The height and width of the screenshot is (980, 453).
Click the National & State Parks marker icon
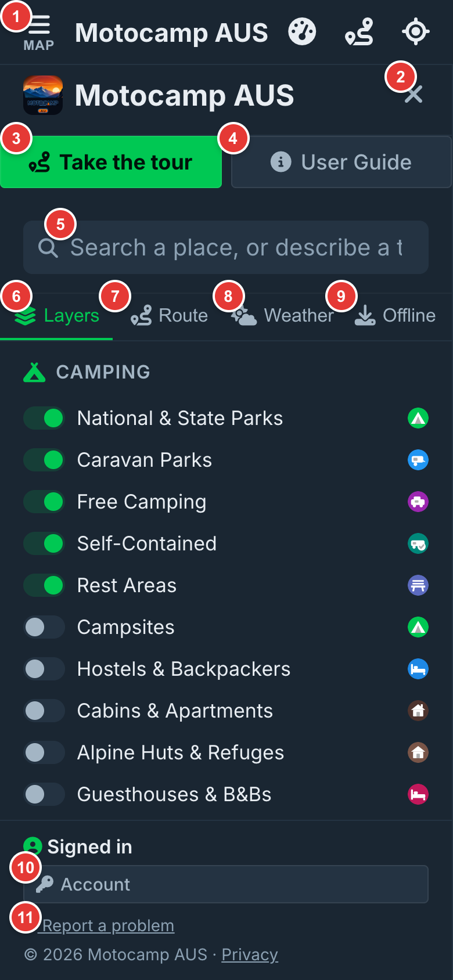coord(418,418)
